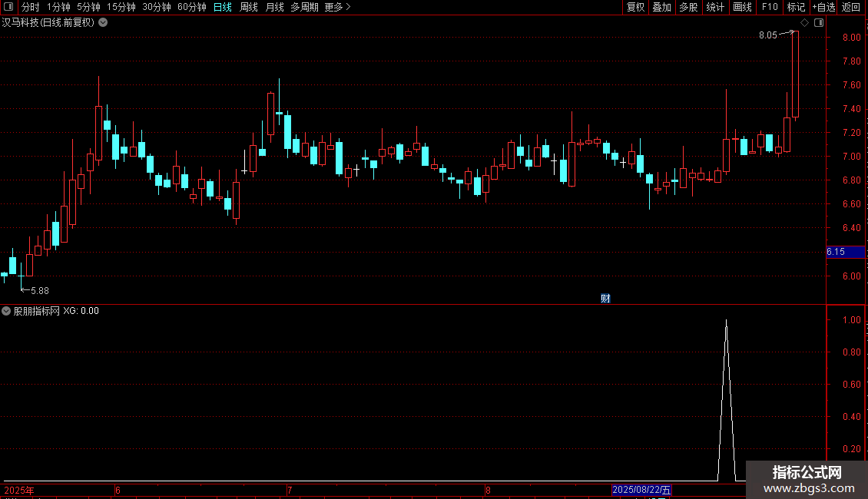Switch to 月线 monthly chart
This screenshot has width=868, height=499.
[x=274, y=7]
